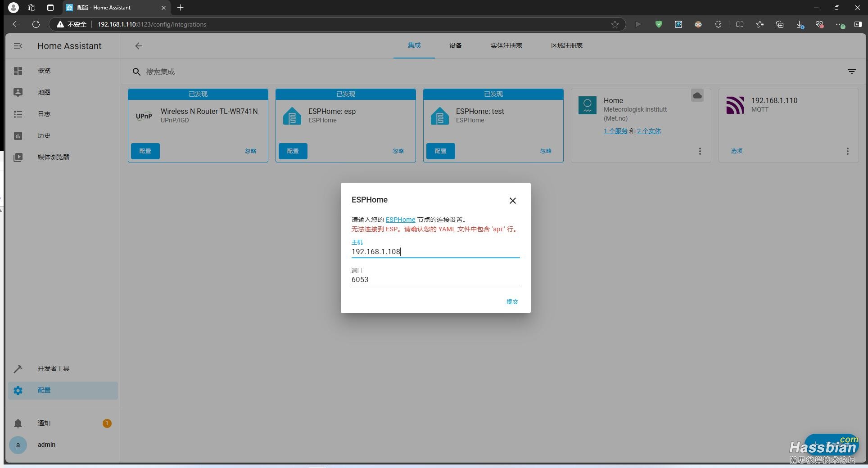Open the ESPHome link in the dialog

click(400, 220)
